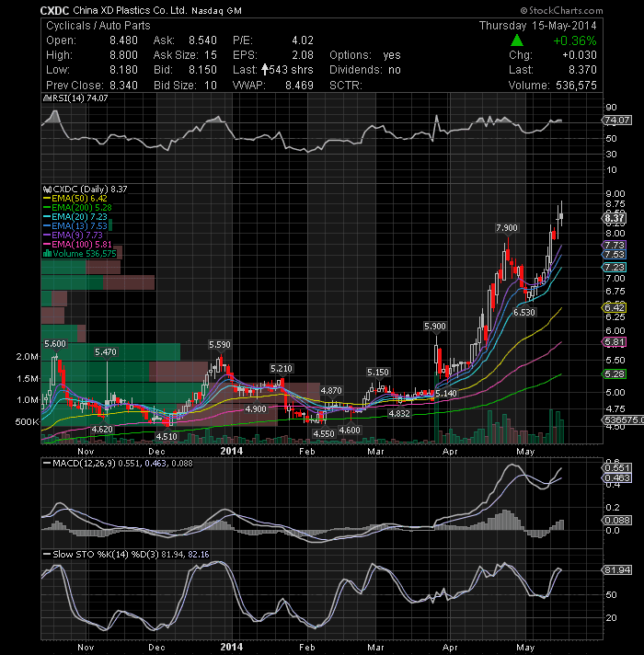The height and width of the screenshot is (655, 644).
Task: Click the green up-triangle change indicator
Action: pos(517,40)
